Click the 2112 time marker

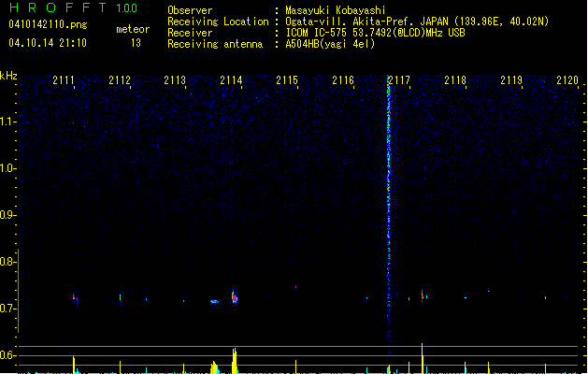click(x=120, y=80)
